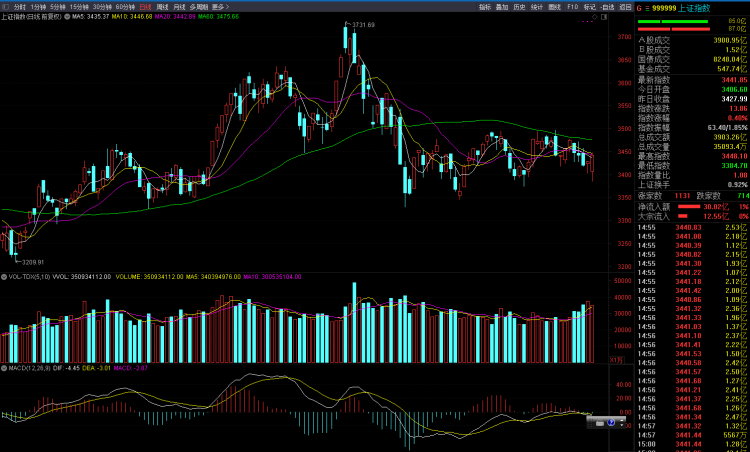Image resolution: width=750 pixels, height=452 pixels.
Task: Switch to the 分时 intraday view
Action: coord(20,6)
